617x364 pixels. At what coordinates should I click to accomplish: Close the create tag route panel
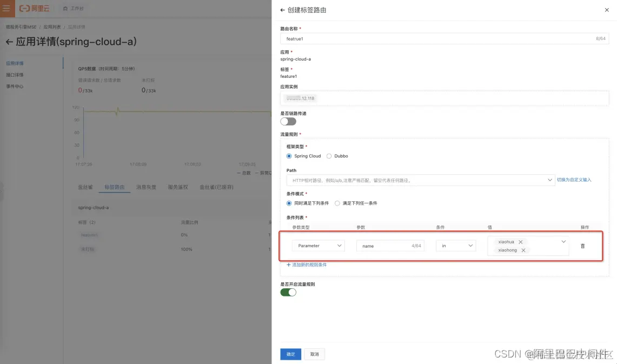(607, 10)
